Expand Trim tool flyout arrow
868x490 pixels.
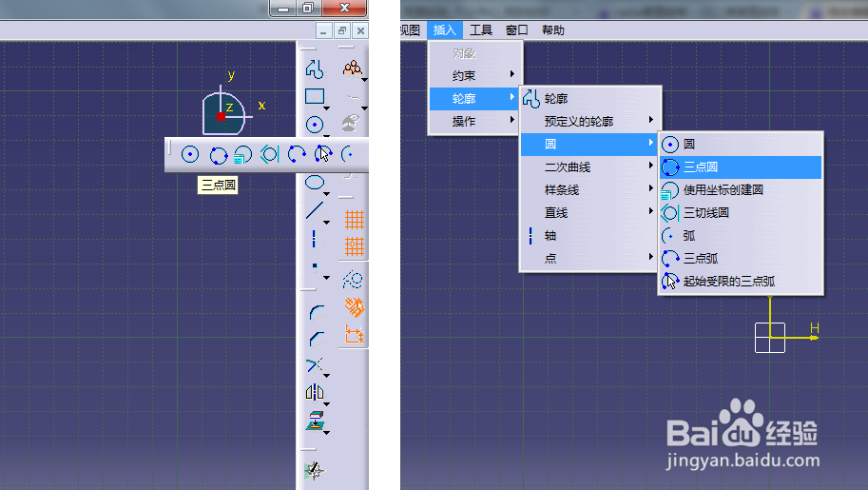pos(327,376)
